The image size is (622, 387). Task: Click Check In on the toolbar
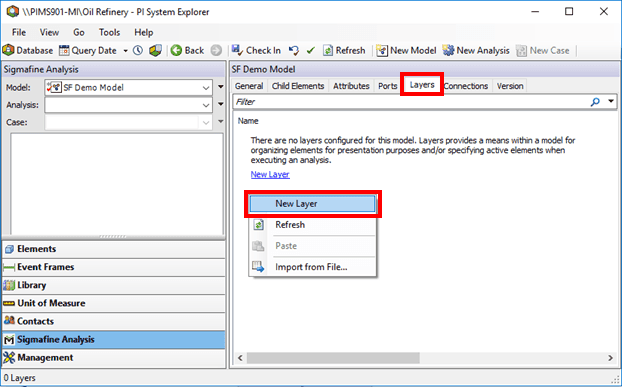(256, 50)
